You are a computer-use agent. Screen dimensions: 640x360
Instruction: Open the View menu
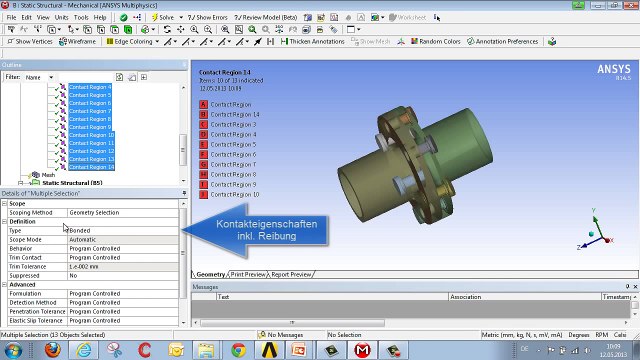tap(43, 18)
